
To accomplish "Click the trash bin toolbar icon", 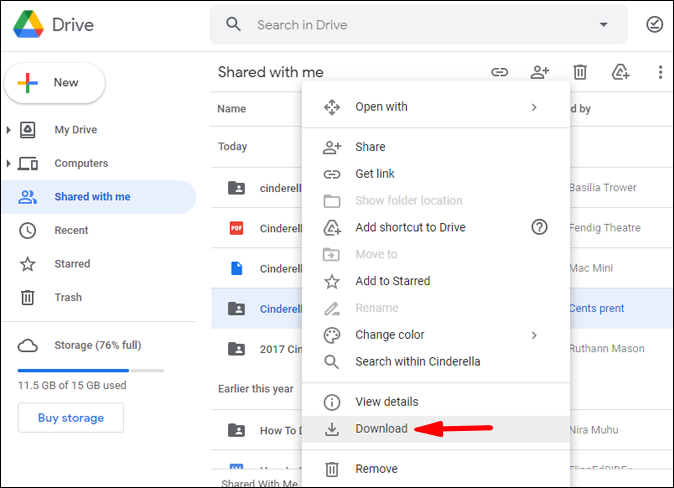I will click(x=580, y=72).
